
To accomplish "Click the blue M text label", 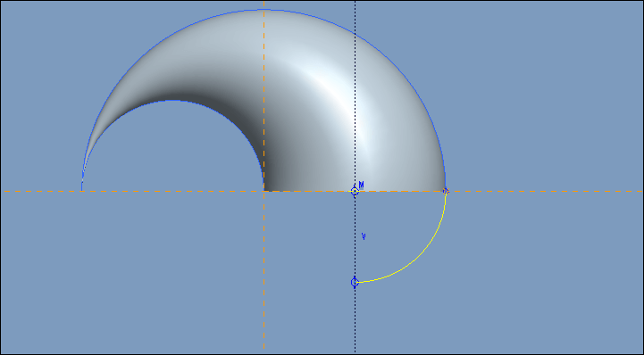I will [x=362, y=185].
